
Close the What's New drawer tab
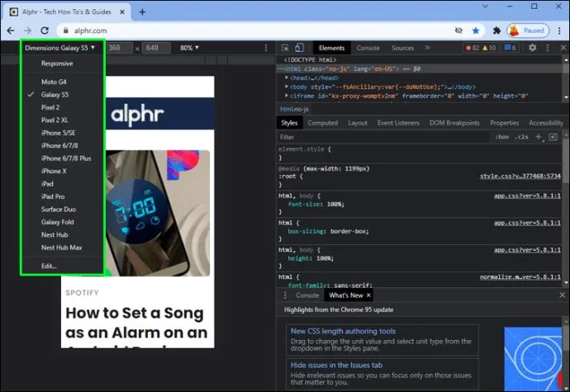[368, 295]
